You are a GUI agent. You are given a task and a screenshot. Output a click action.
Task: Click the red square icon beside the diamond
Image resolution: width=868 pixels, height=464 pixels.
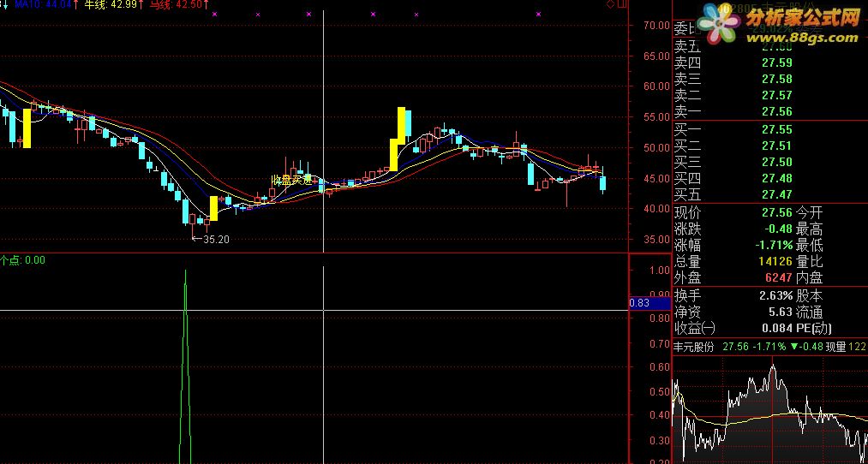621,5
